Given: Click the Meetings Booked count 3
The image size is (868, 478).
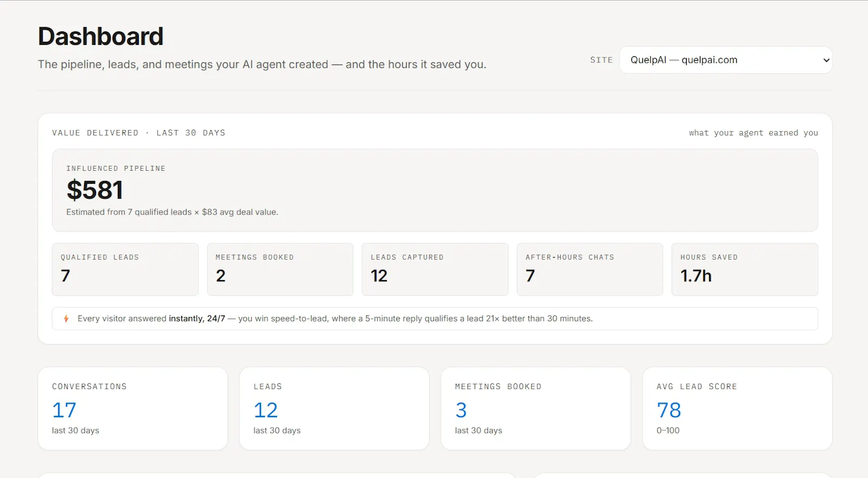Looking at the screenshot, I should (461, 410).
